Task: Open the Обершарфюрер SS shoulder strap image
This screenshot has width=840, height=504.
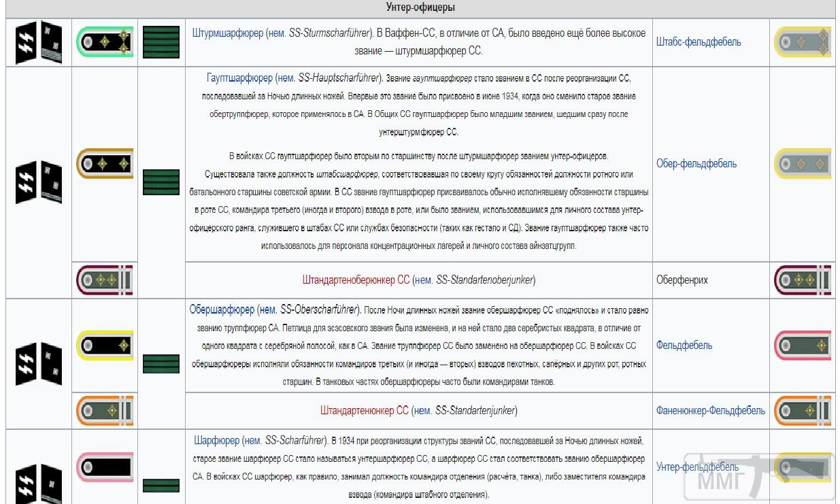Action: (x=105, y=346)
